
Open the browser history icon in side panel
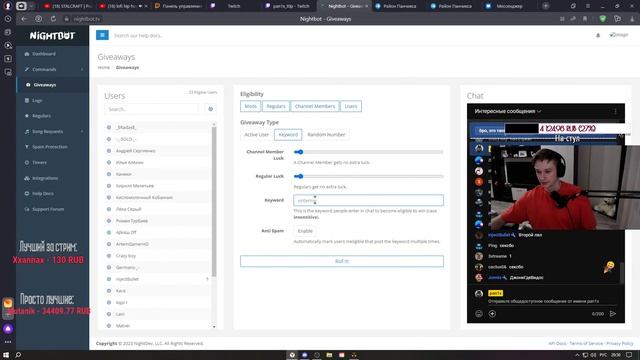tap(8, 19)
